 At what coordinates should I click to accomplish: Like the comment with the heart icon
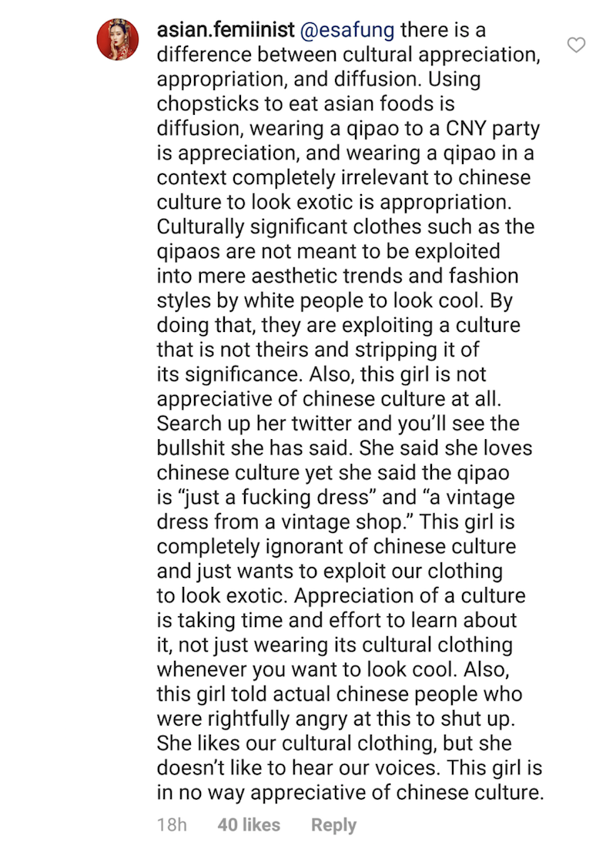pos(576,45)
